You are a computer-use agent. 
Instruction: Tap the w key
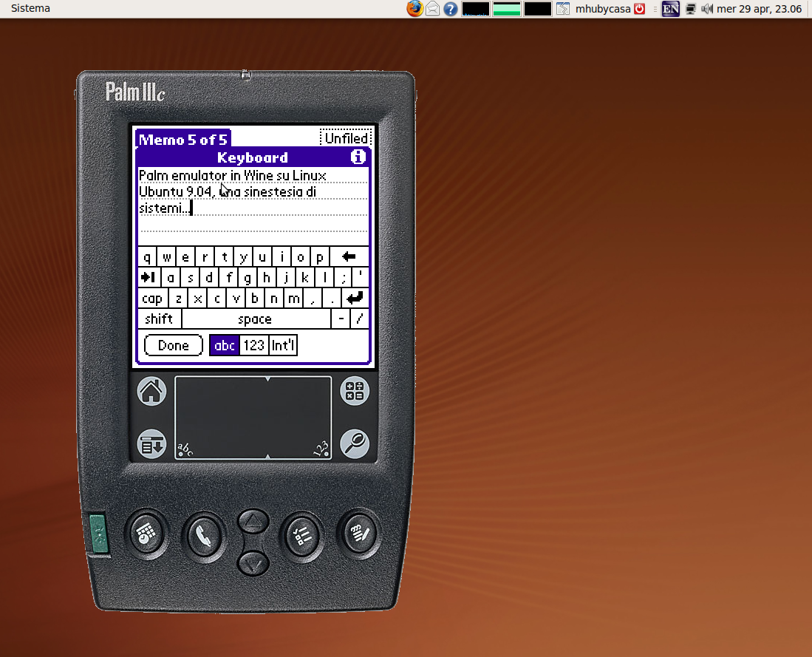tap(167, 256)
